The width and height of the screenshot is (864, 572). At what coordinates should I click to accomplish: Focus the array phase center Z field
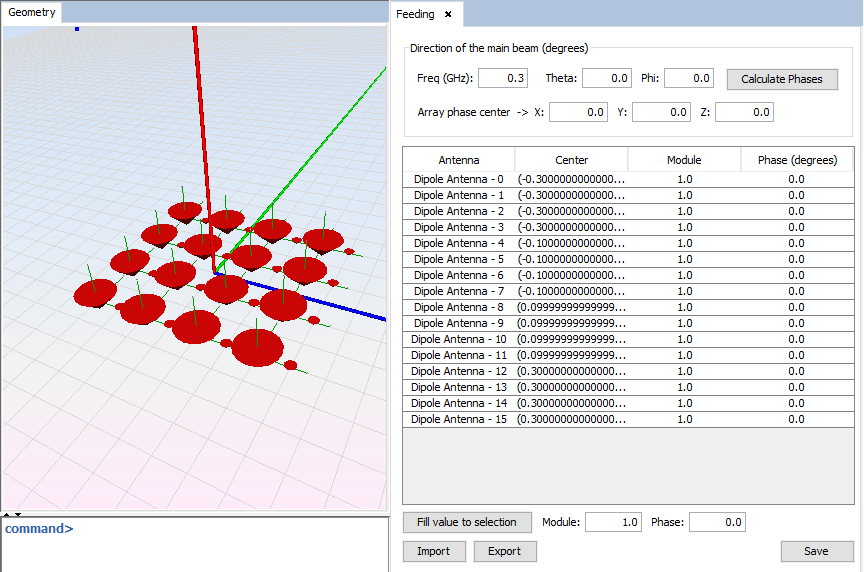click(x=744, y=112)
